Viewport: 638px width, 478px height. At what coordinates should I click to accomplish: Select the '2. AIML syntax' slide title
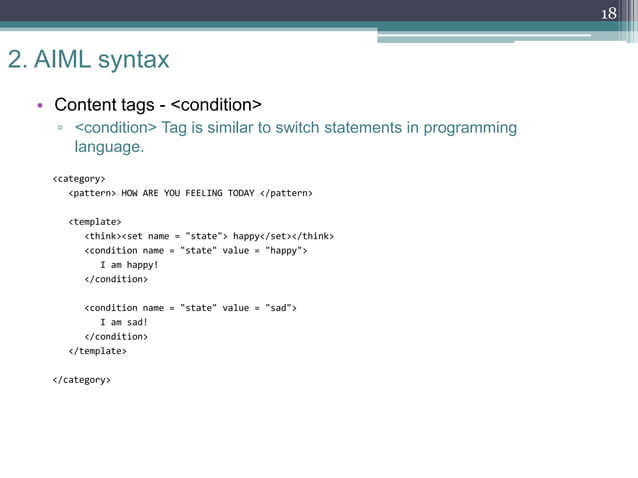pyautogui.click(x=88, y=59)
